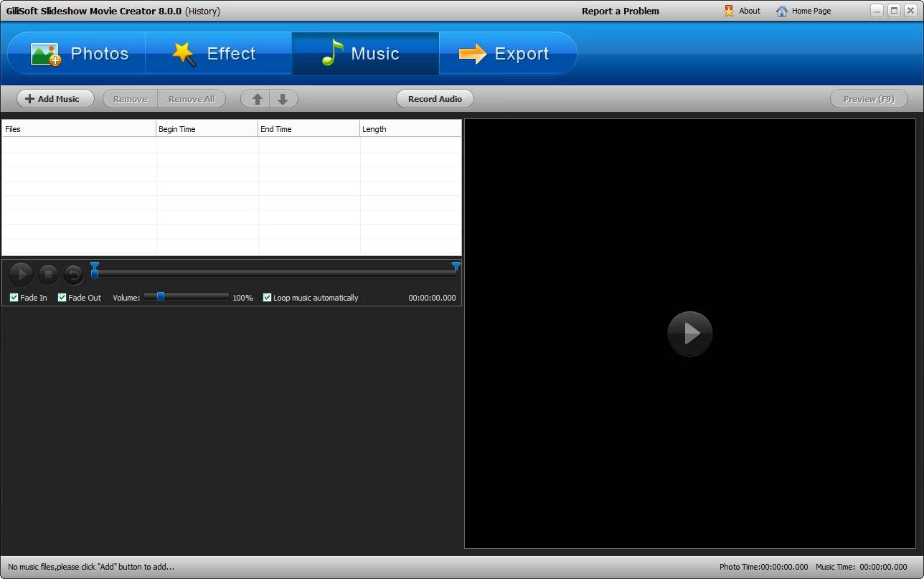This screenshot has width=924, height=579.
Task: Click the 100% volume value
Action: [x=242, y=298]
